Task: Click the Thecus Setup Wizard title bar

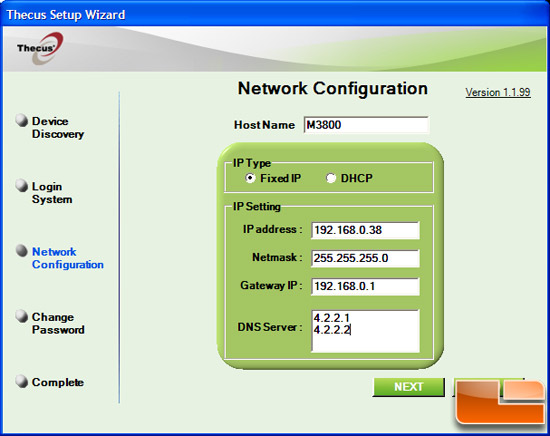Action: [275, 15]
